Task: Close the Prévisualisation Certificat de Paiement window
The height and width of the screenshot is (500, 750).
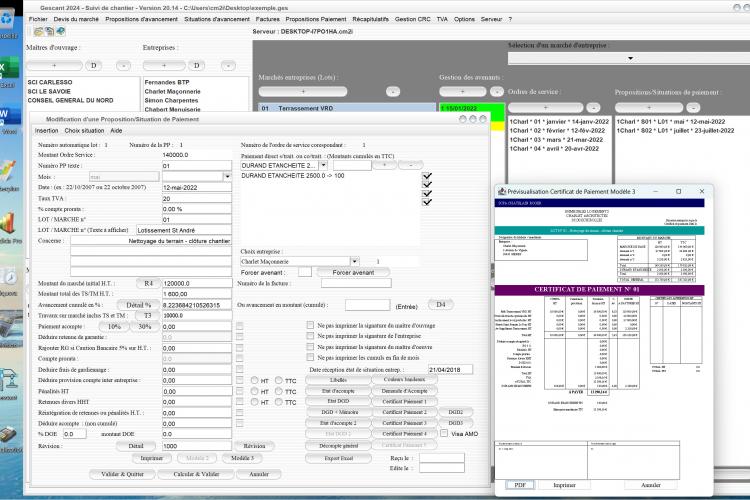Action: tap(702, 191)
